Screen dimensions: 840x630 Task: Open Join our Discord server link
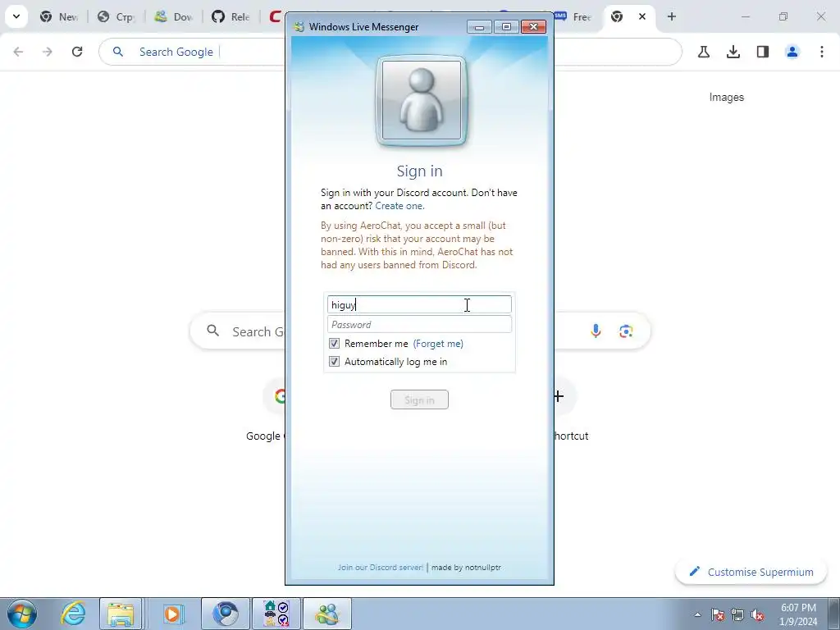381,568
